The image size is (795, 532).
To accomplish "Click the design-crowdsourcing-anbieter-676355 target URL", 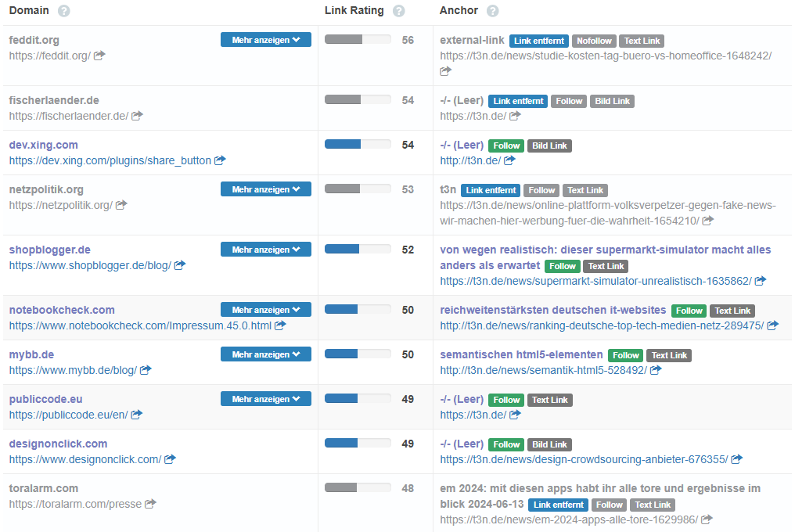I will click(584, 459).
